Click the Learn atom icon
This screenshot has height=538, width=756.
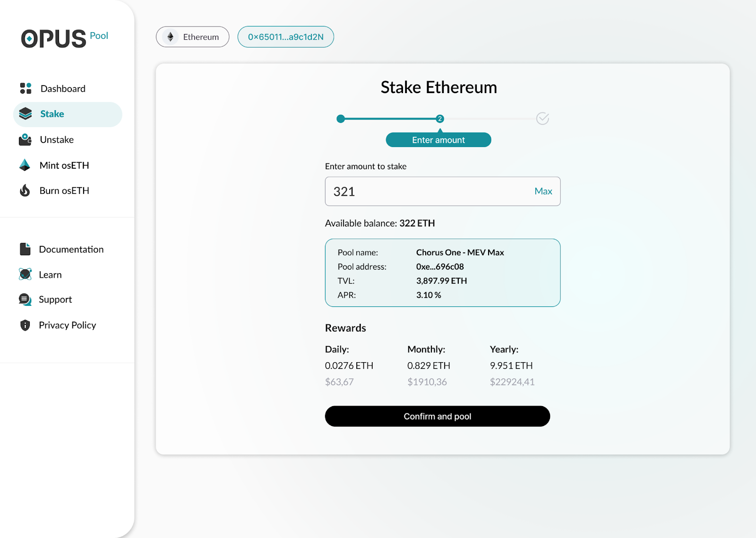tap(25, 274)
